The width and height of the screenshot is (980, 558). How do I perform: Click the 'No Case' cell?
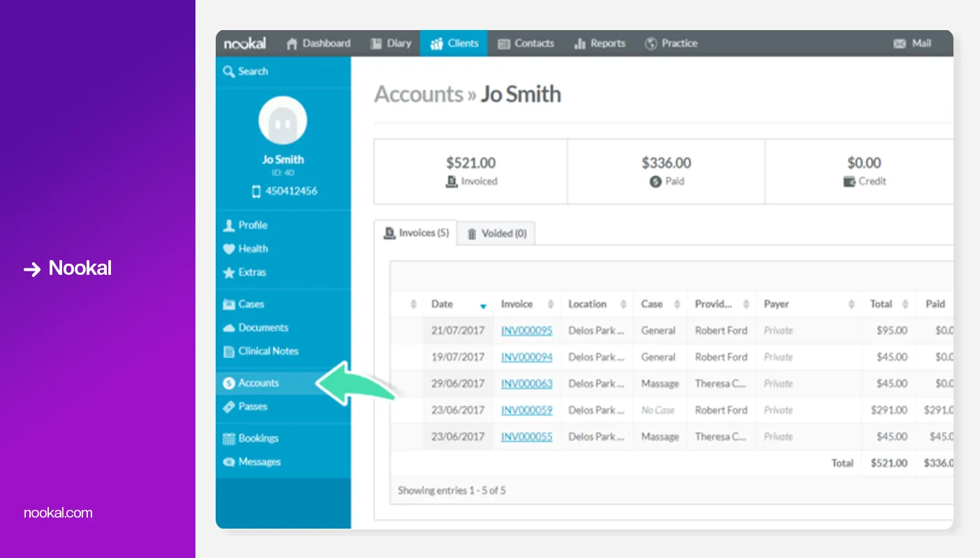click(658, 410)
